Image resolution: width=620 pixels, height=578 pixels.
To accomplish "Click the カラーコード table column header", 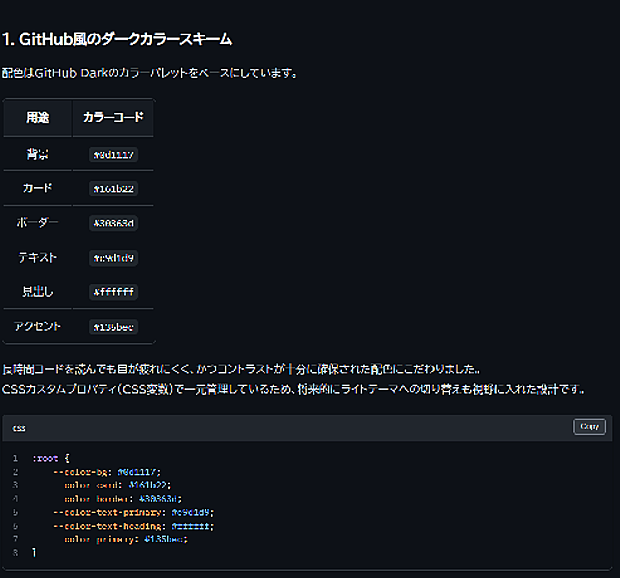I will [114, 118].
